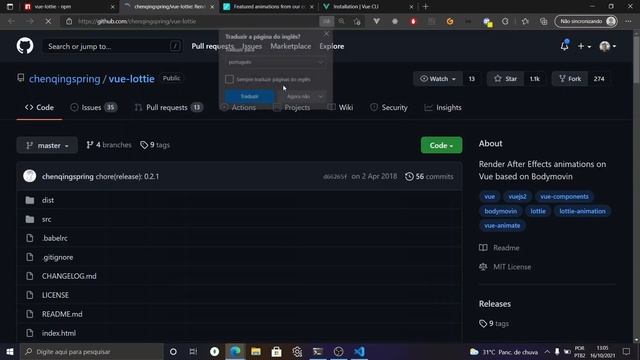The width and height of the screenshot is (640, 360).
Task: Open the master branch dropdown
Action: 47,145
